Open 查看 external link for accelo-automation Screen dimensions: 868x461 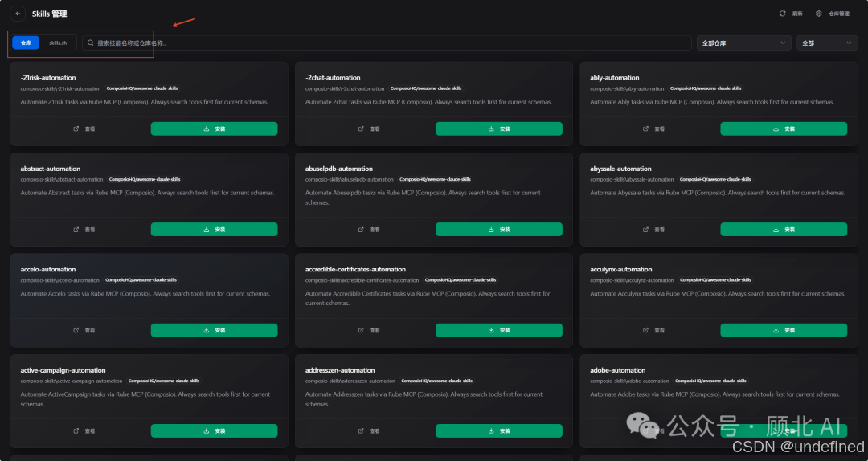pos(84,330)
